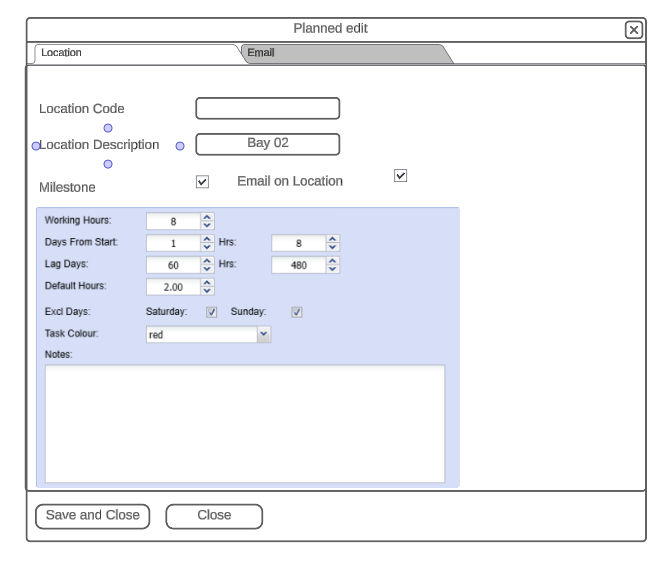
Task: Click the Email on Location label
Action: [x=290, y=181]
